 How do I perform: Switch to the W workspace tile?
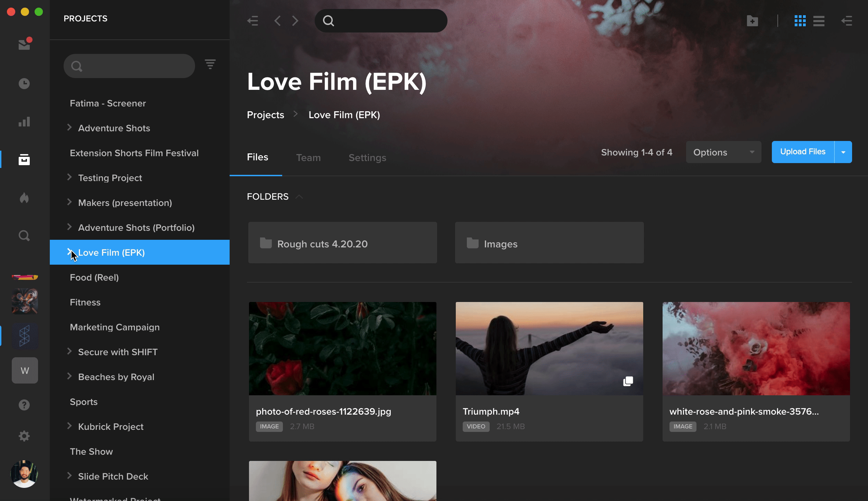pyautogui.click(x=25, y=370)
